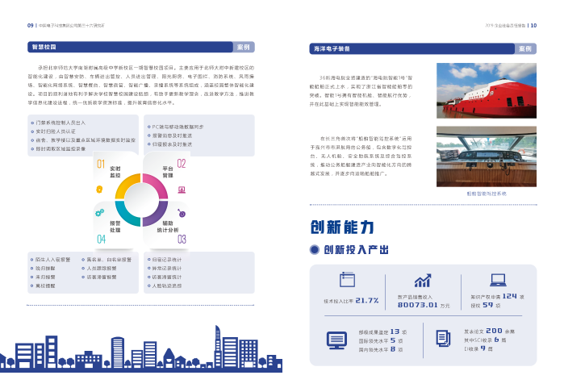Click the teal gears icon above 报警处理
This screenshot has width=564, height=392.
click(x=99, y=212)
